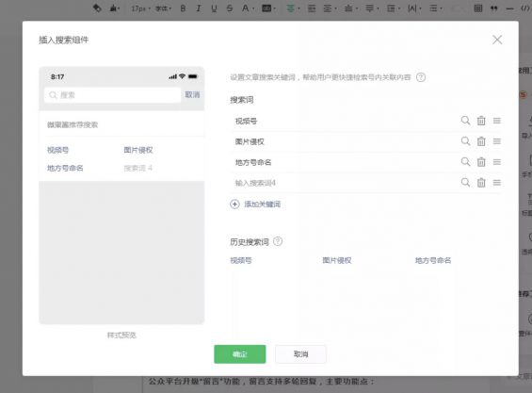Click the 添加关键词 link

pos(263,205)
